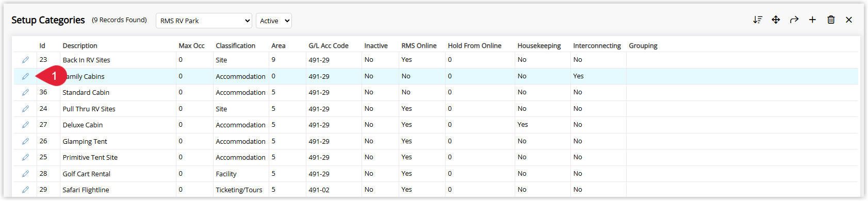Screen dimensions: 868x201
Task: Sort by Classification column header
Action: pos(235,45)
